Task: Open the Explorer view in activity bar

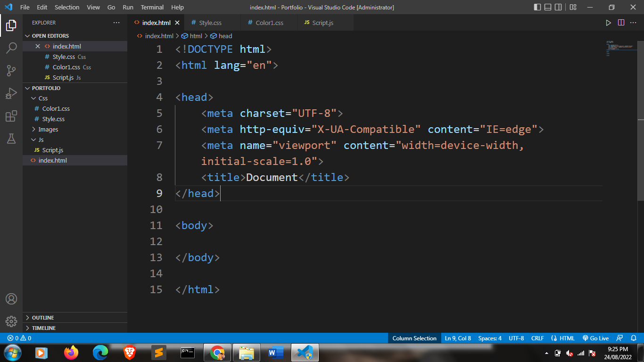Action: [x=11, y=25]
